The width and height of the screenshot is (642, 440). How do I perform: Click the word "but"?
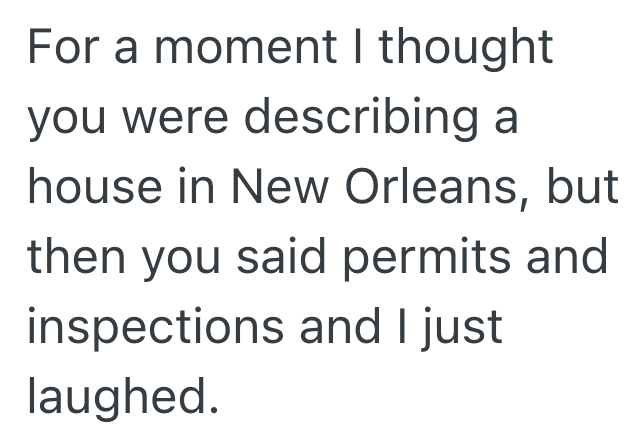click(x=585, y=189)
